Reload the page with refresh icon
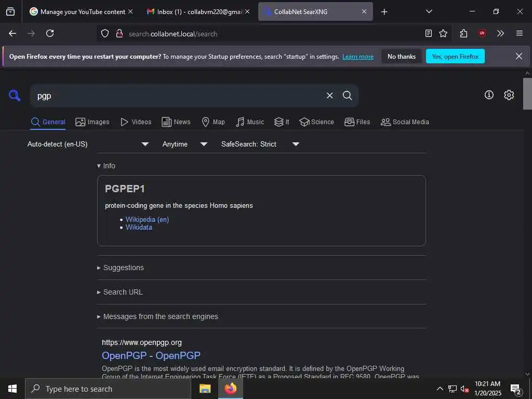Viewport: 532px width, 399px height. [50, 33]
